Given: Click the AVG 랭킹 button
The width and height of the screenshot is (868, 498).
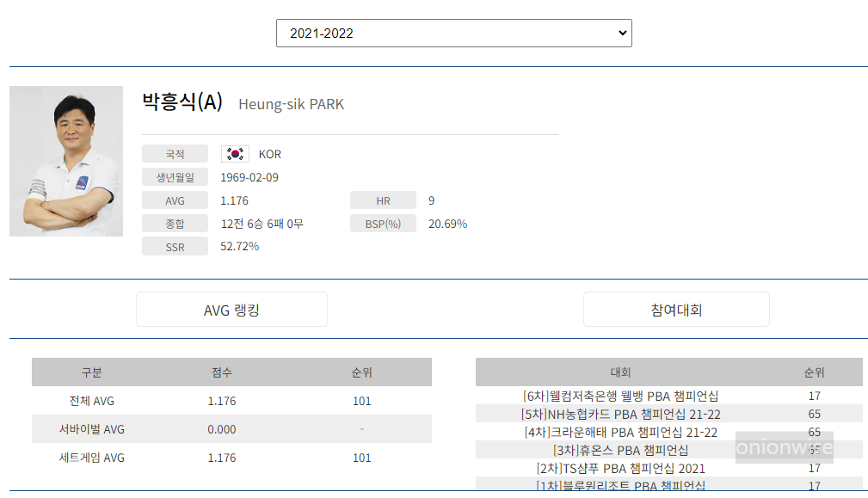Looking at the screenshot, I should point(231,309).
